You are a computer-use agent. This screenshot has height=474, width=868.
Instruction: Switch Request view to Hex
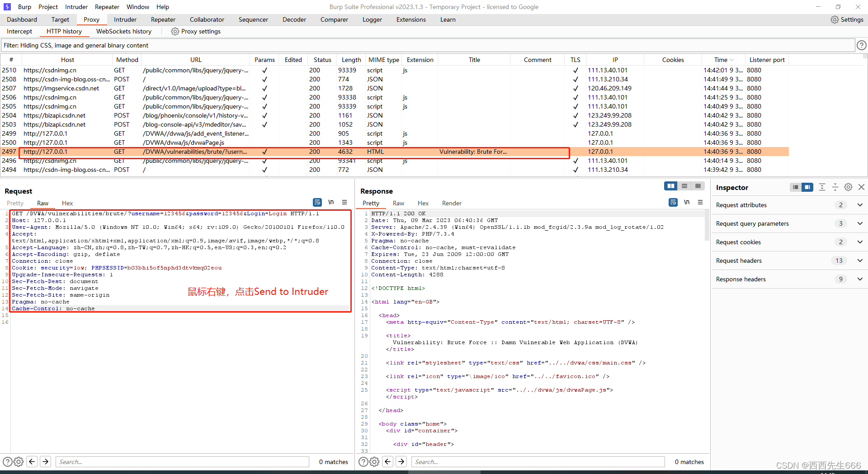pyautogui.click(x=67, y=203)
